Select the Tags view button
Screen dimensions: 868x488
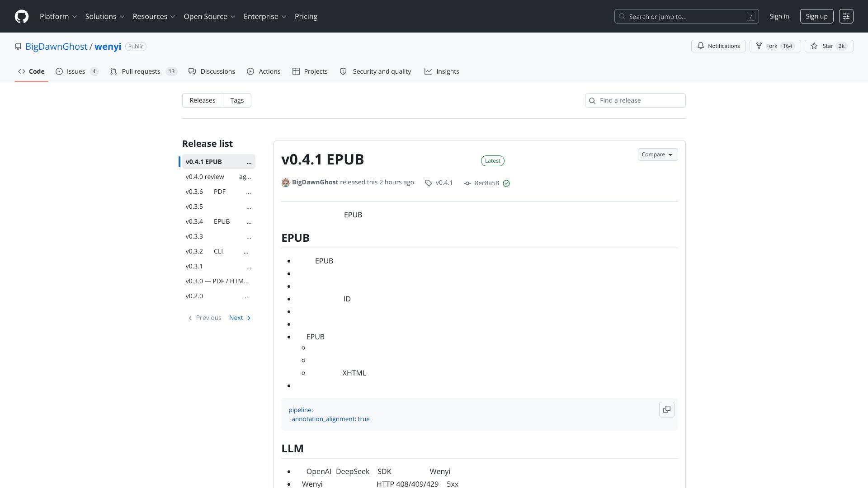237,100
